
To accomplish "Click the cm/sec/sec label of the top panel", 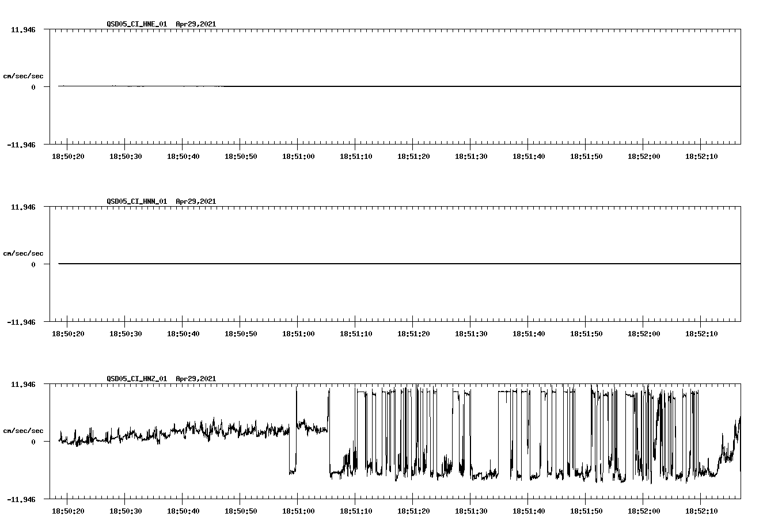I will click(x=24, y=75).
